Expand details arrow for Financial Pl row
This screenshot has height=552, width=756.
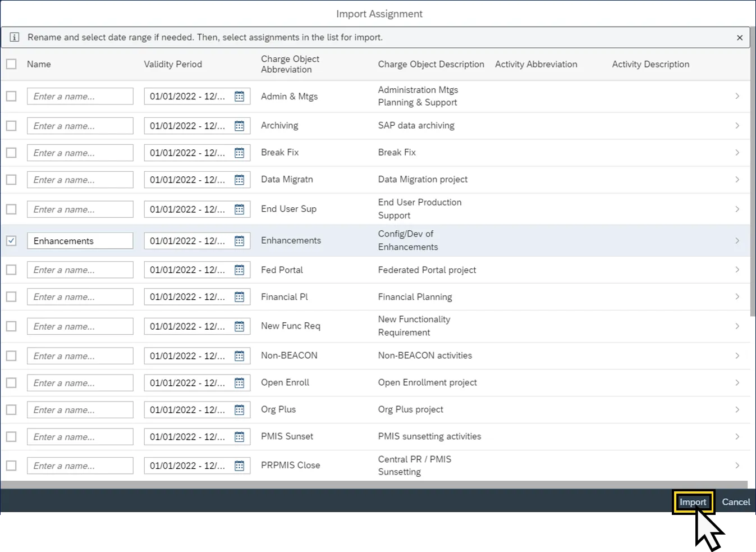(737, 297)
